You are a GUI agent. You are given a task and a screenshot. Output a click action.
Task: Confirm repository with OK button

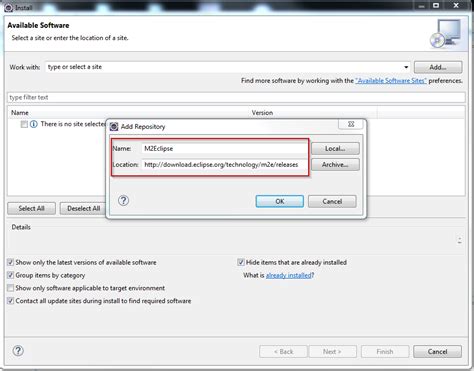280,201
